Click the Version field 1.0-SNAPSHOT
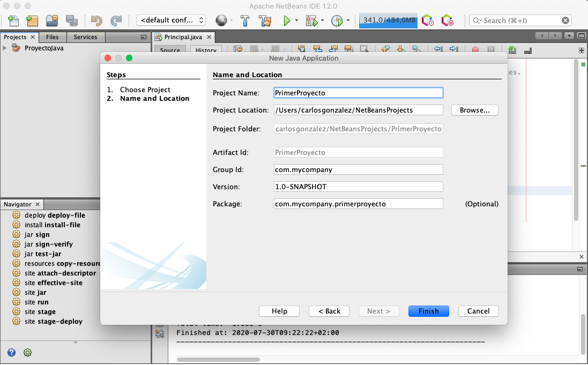The width and height of the screenshot is (588, 365). (x=358, y=187)
